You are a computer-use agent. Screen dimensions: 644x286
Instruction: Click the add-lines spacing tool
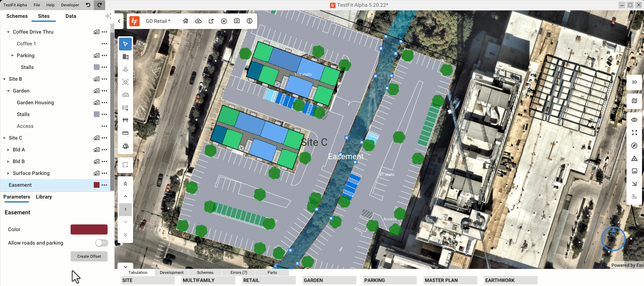point(125,108)
